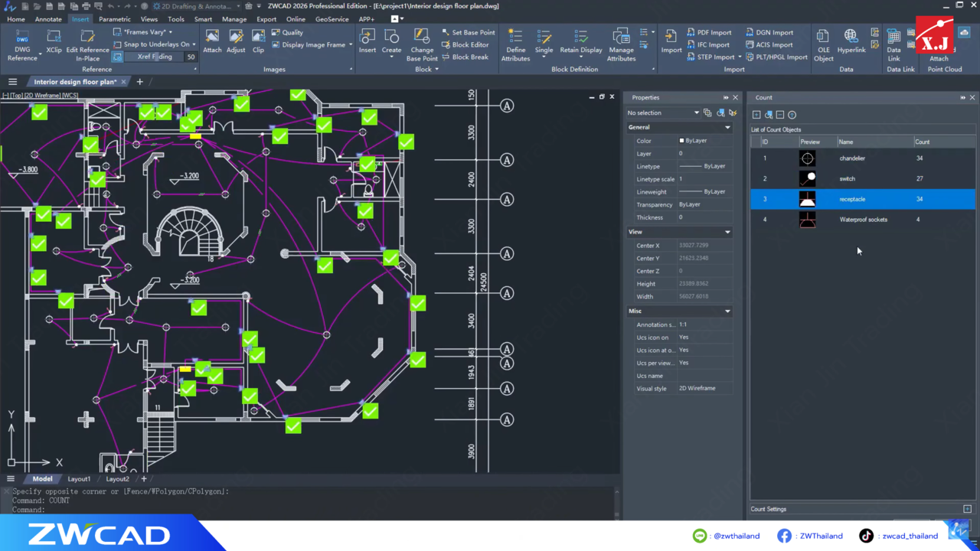The width and height of the screenshot is (980, 551).
Task: Click the remove count icon in Count panel
Action: pyautogui.click(x=780, y=115)
